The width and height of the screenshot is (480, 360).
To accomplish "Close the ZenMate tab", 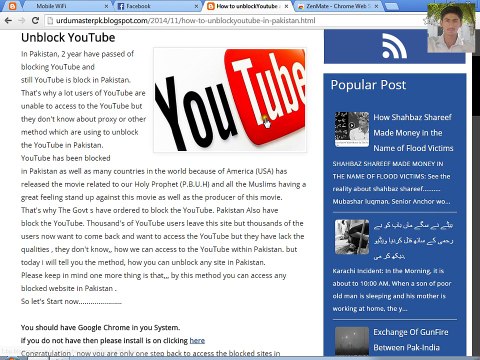I will click(x=376, y=6).
